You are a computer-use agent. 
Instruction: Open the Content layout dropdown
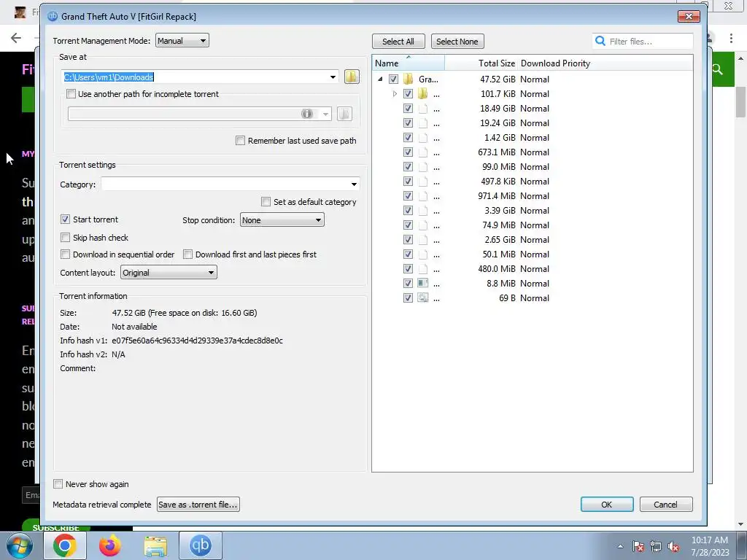tap(169, 273)
